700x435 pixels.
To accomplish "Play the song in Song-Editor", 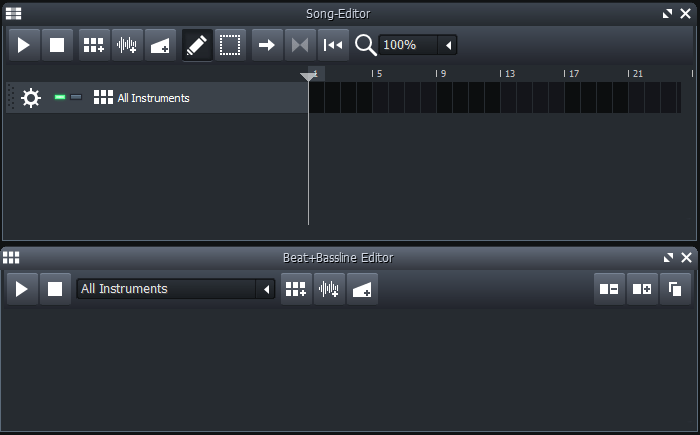I will [24, 45].
